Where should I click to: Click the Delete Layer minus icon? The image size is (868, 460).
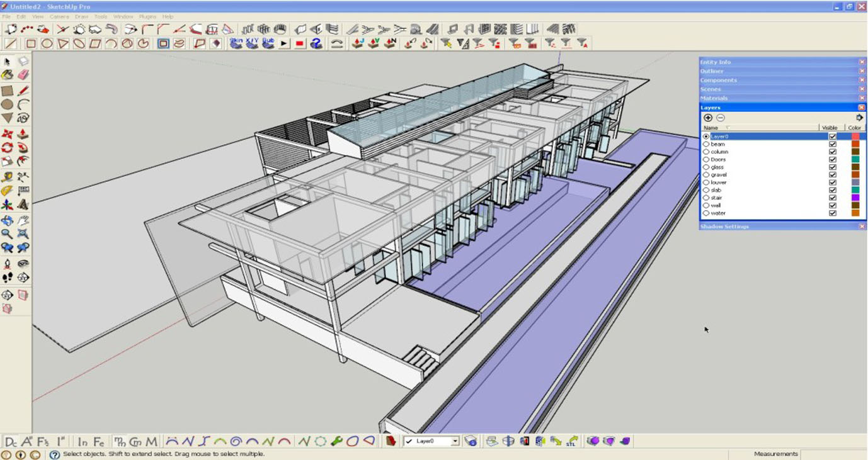click(x=721, y=118)
